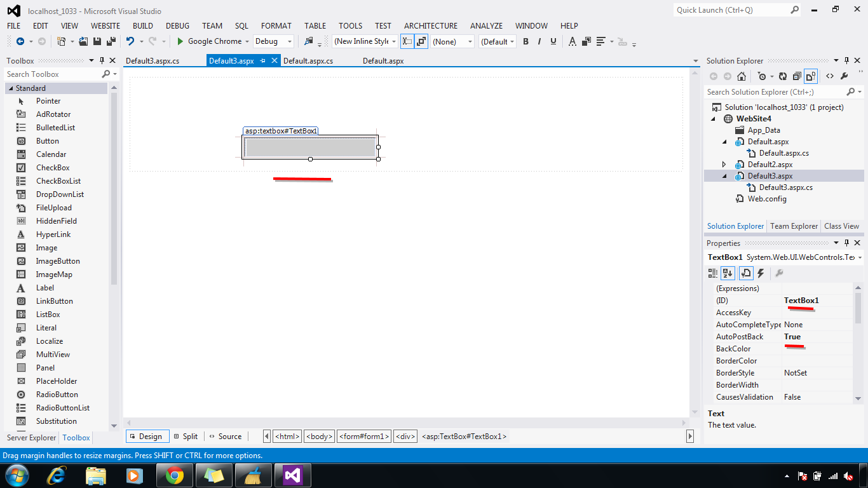Click the Class View link

pos(841,226)
